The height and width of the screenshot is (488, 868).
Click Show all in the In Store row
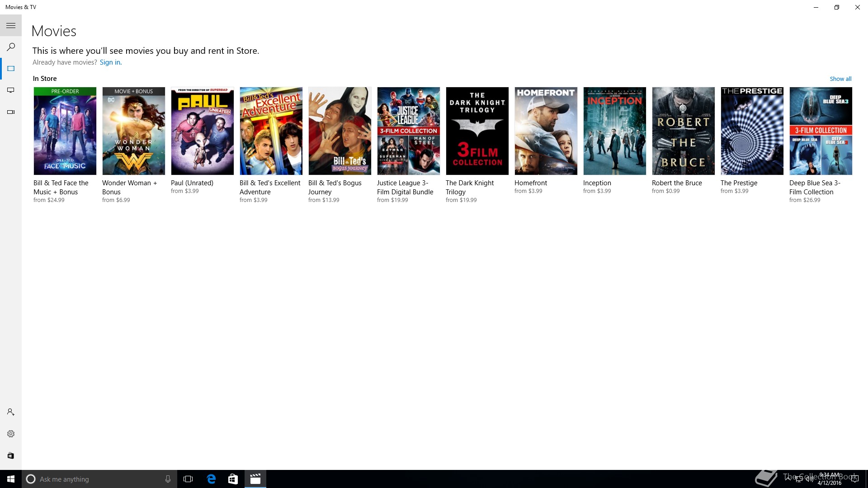840,79
